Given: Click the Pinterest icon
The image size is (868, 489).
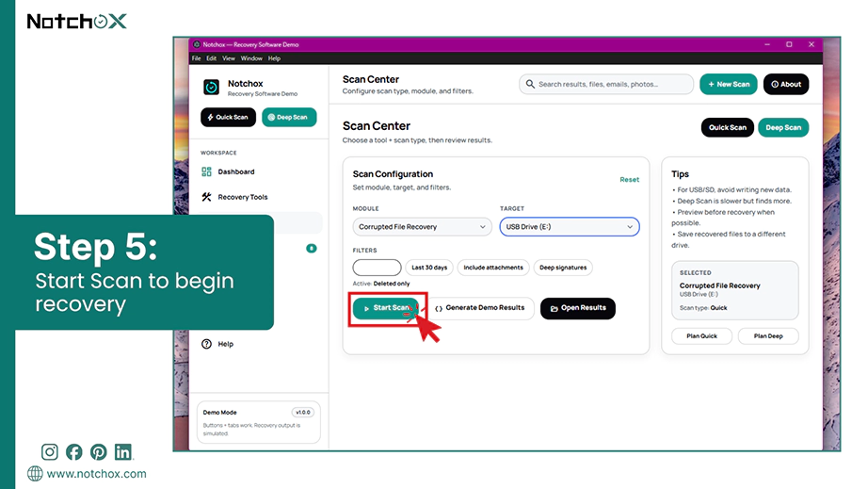Looking at the screenshot, I should (99, 452).
